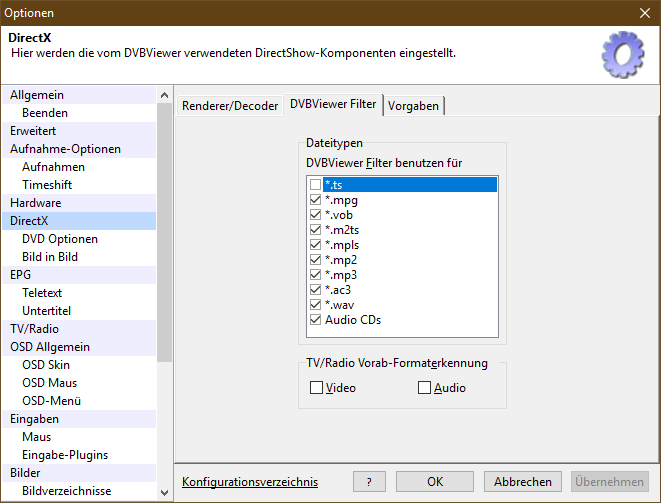The height and width of the screenshot is (503, 661).
Task: Click the sidebar scrollbar down arrow
Action: pyautogui.click(x=164, y=492)
